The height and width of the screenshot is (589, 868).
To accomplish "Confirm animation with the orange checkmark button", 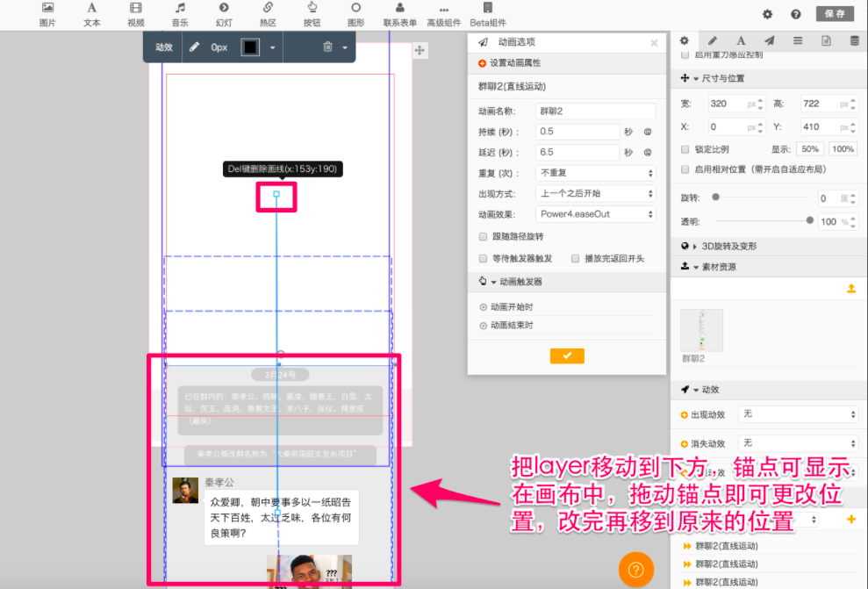I will coord(567,356).
